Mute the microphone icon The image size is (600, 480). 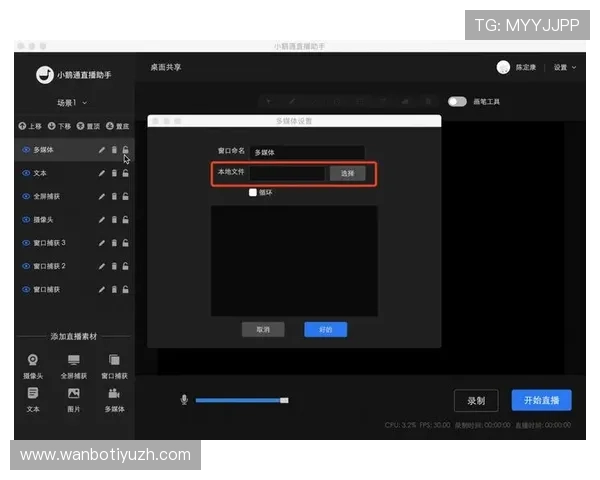pyautogui.click(x=184, y=400)
